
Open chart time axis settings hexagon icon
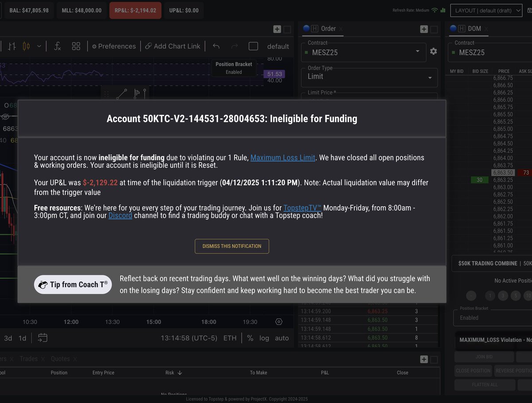[x=279, y=322]
